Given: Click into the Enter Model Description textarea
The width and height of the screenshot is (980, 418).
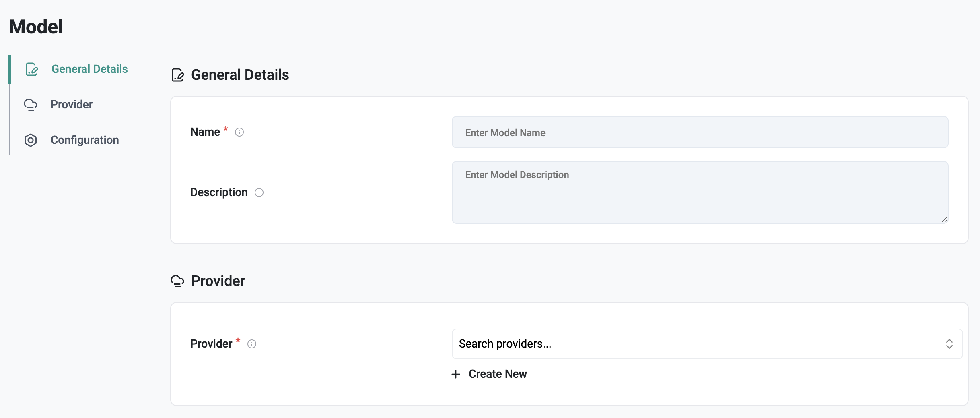Looking at the screenshot, I should point(700,192).
